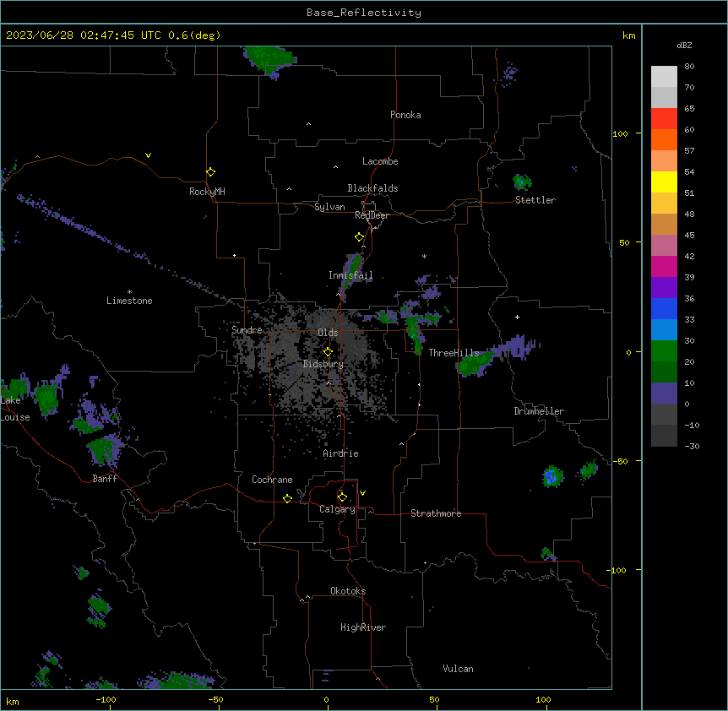Click the RedDeer city label
Viewport: 728px width, 711px height.
[x=372, y=215]
